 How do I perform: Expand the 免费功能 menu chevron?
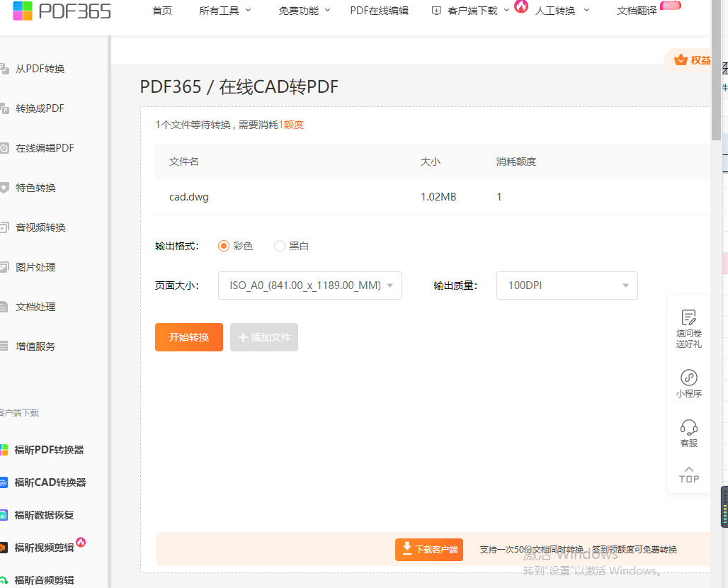tap(327, 10)
